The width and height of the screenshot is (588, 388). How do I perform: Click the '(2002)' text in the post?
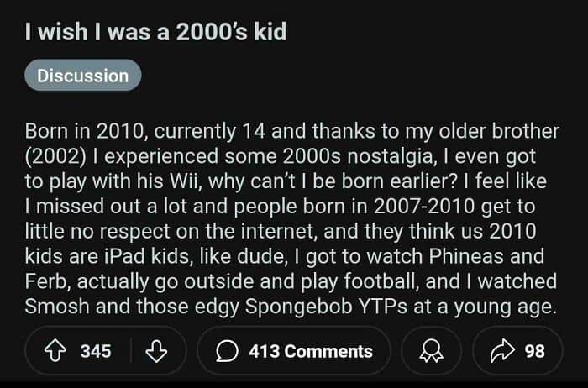tap(55, 157)
